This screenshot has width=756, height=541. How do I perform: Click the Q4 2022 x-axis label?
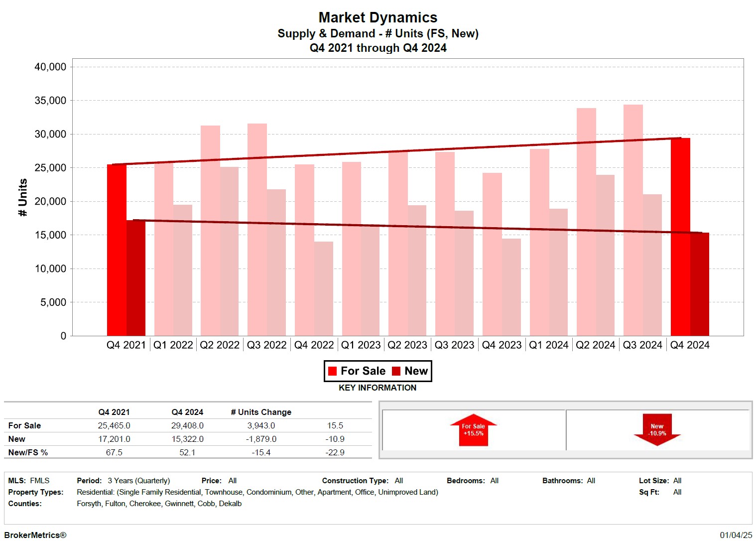point(314,345)
